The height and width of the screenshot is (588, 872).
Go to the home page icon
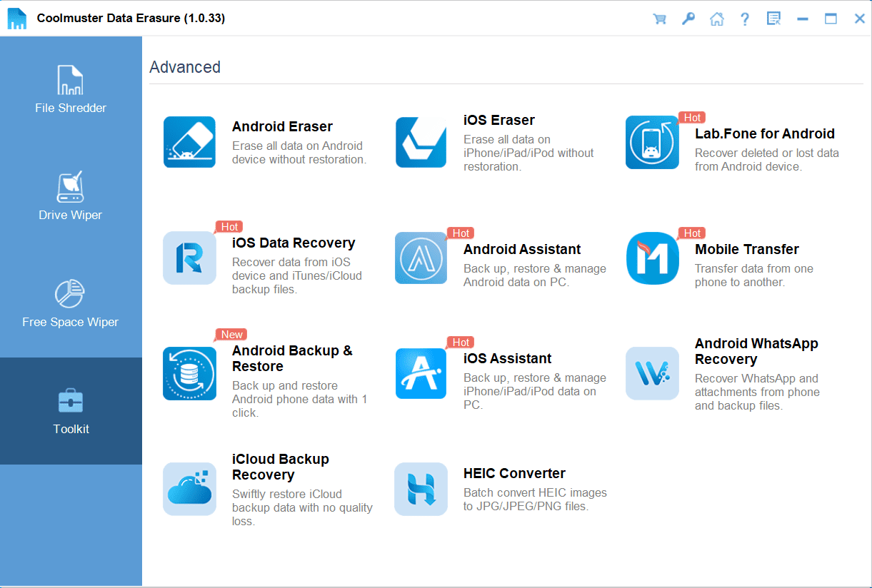point(716,19)
